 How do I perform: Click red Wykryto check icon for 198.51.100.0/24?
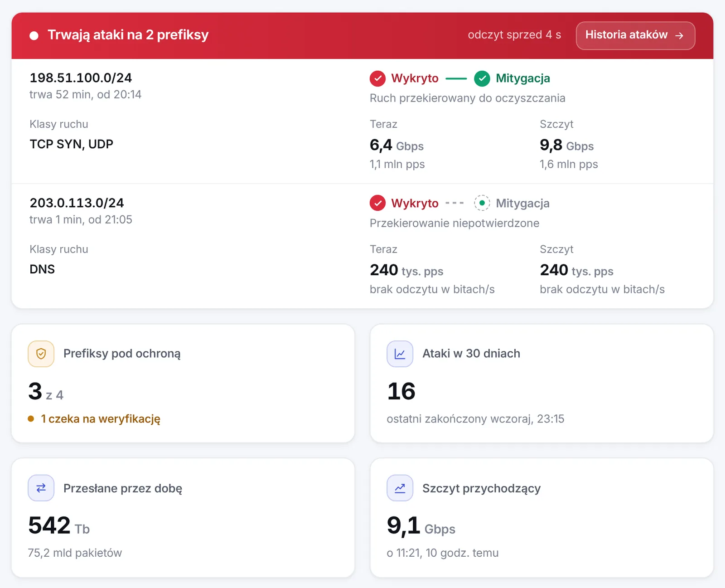point(377,78)
